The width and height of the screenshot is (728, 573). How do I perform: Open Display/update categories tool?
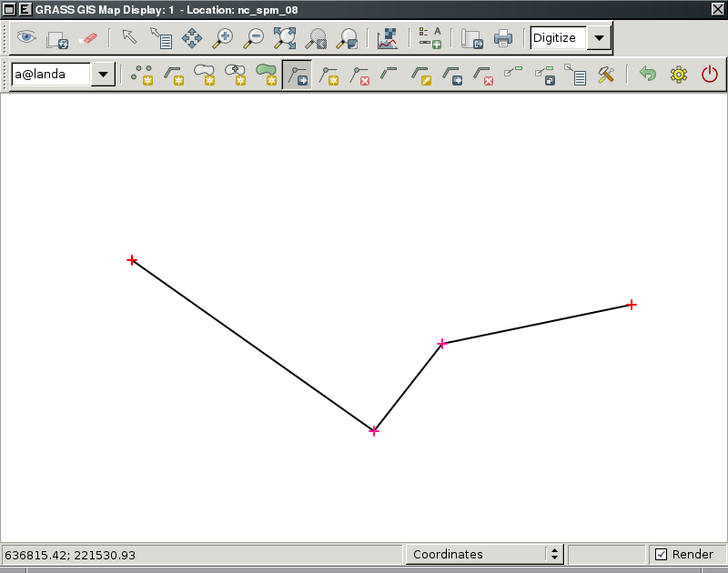click(x=513, y=71)
